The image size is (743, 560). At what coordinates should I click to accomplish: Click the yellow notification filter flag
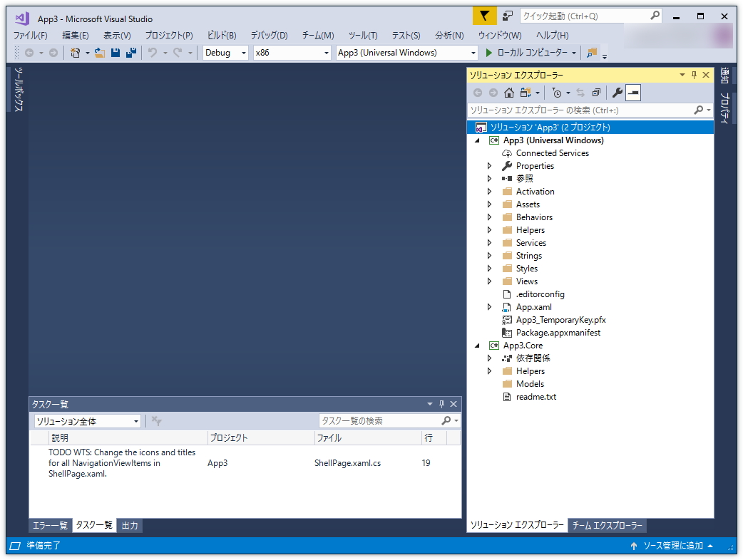coord(484,16)
